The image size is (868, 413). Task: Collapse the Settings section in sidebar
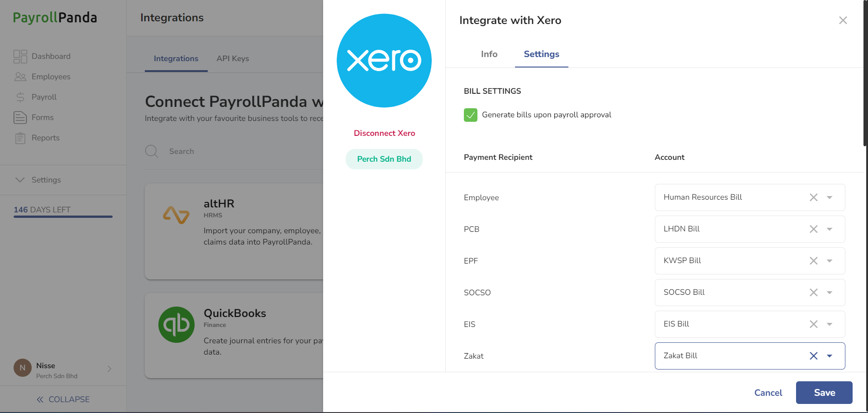(20, 180)
